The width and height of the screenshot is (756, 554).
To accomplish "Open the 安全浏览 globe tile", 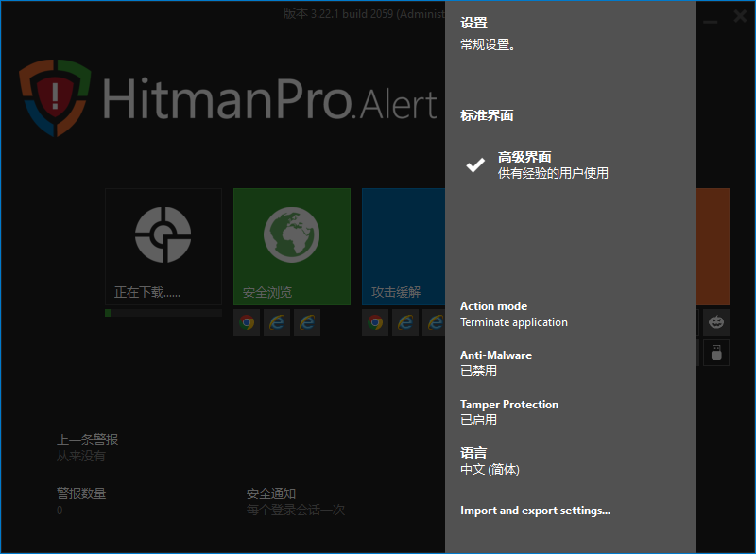I will (x=292, y=247).
